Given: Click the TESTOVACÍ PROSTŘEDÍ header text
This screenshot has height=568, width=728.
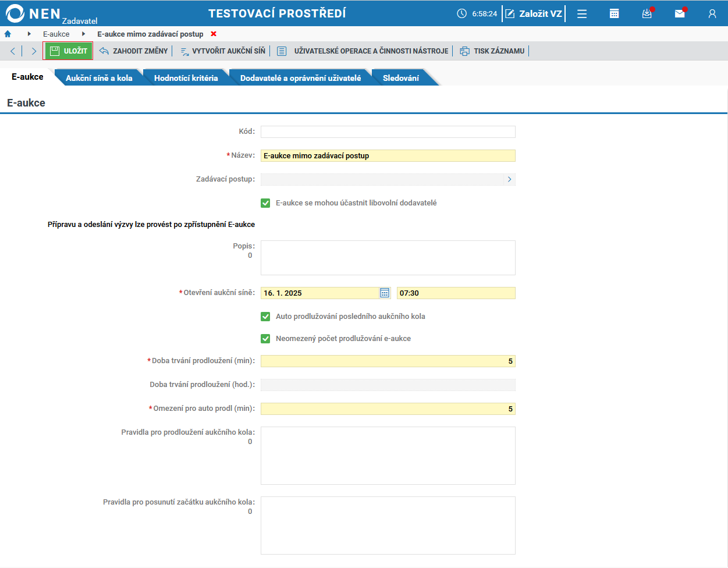Looking at the screenshot, I should coord(277,13).
